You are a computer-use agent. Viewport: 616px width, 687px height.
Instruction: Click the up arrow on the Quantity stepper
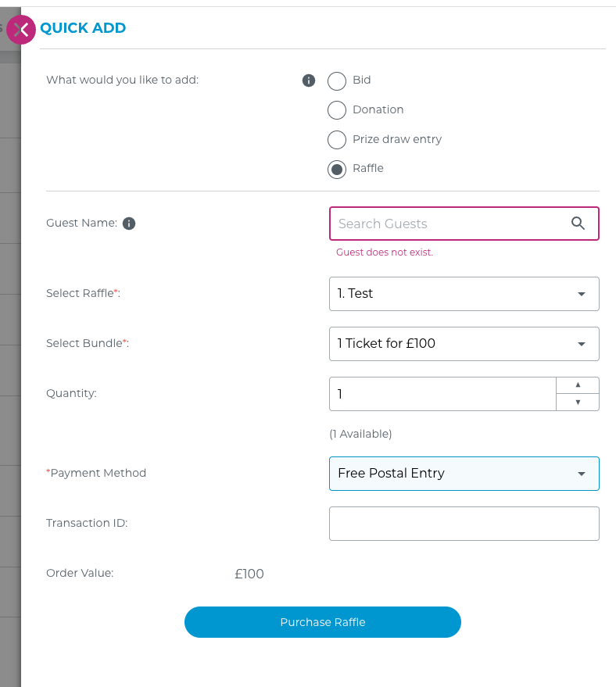click(x=578, y=384)
